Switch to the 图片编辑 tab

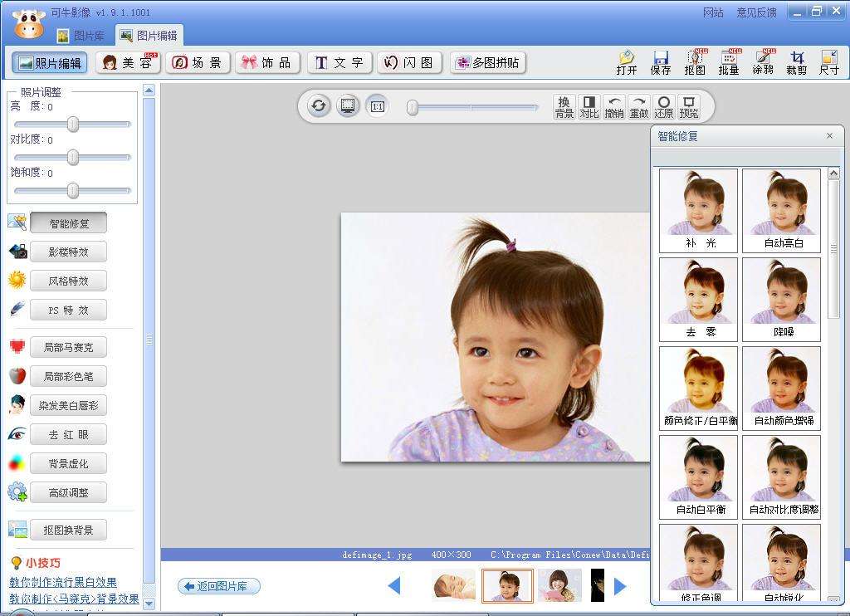(x=149, y=36)
